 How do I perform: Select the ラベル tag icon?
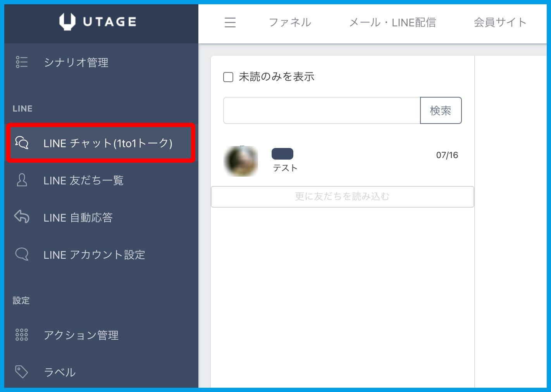[x=21, y=372]
